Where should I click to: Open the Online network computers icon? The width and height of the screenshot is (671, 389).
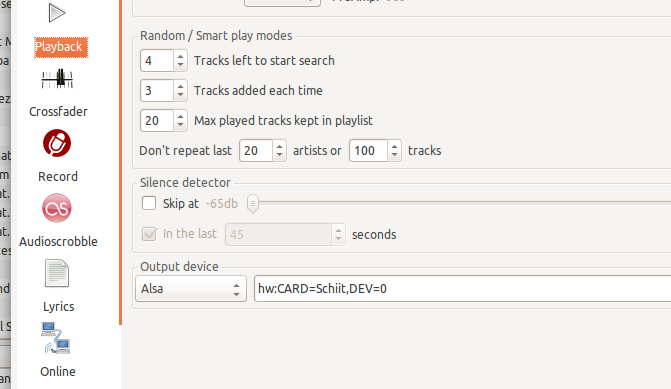tap(56, 338)
